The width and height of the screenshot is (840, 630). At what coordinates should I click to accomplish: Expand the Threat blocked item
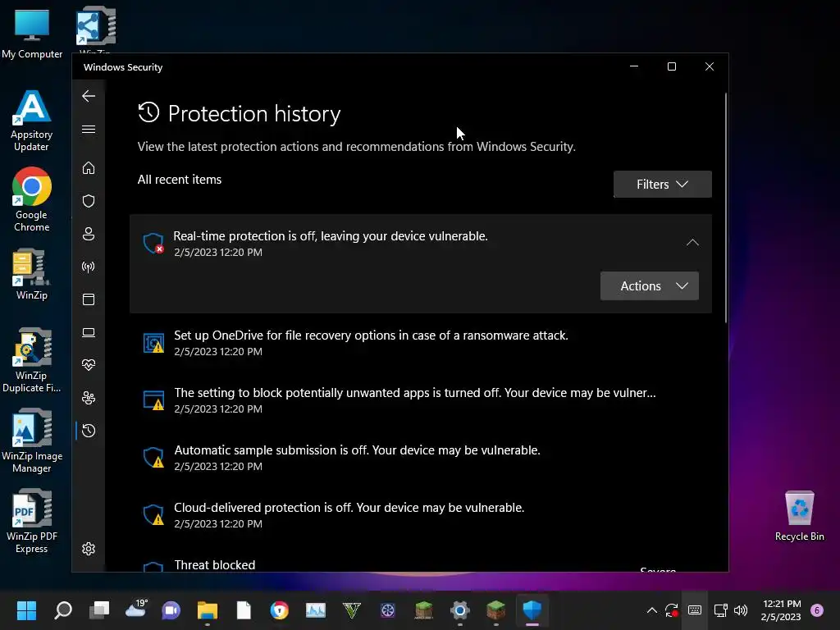[421, 563]
